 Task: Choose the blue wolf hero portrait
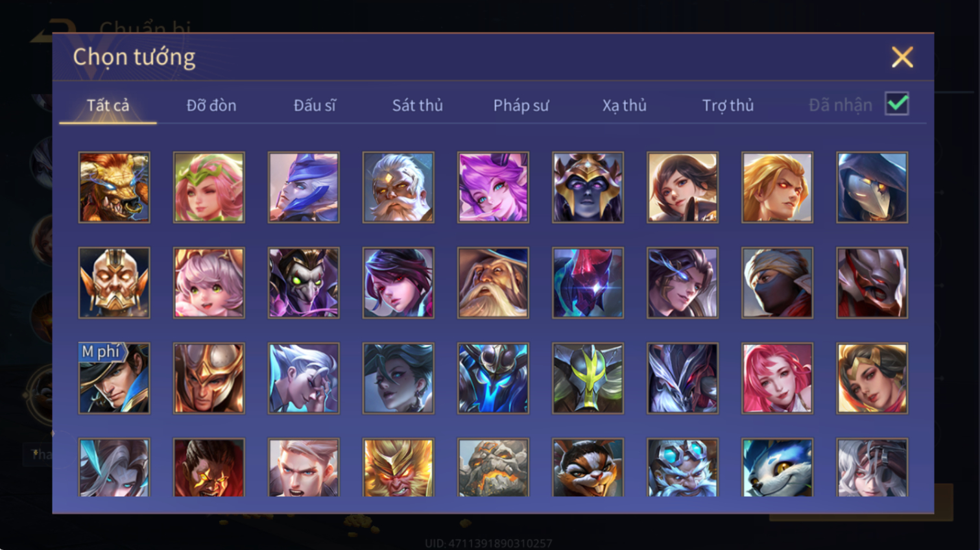777,467
